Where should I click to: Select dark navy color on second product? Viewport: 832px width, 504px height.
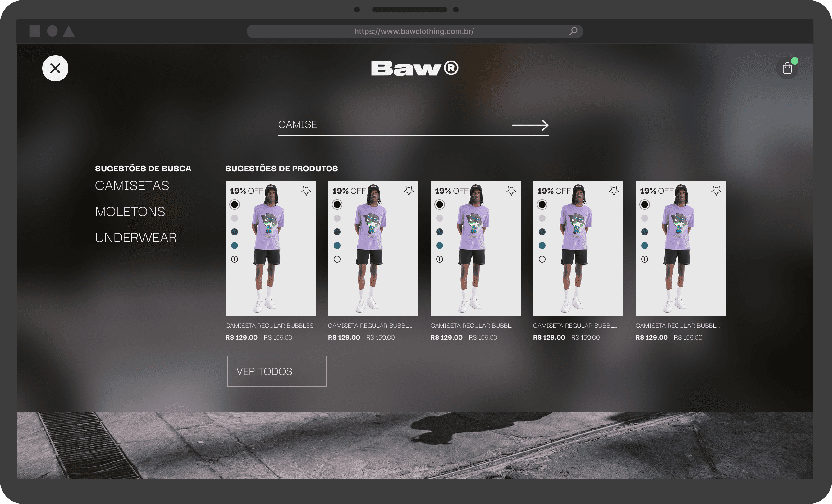(x=337, y=232)
